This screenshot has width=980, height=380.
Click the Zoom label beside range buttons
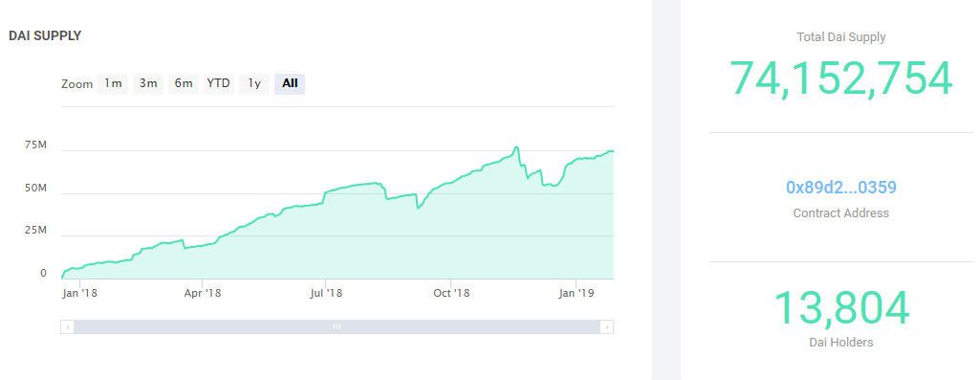pyautogui.click(x=76, y=84)
